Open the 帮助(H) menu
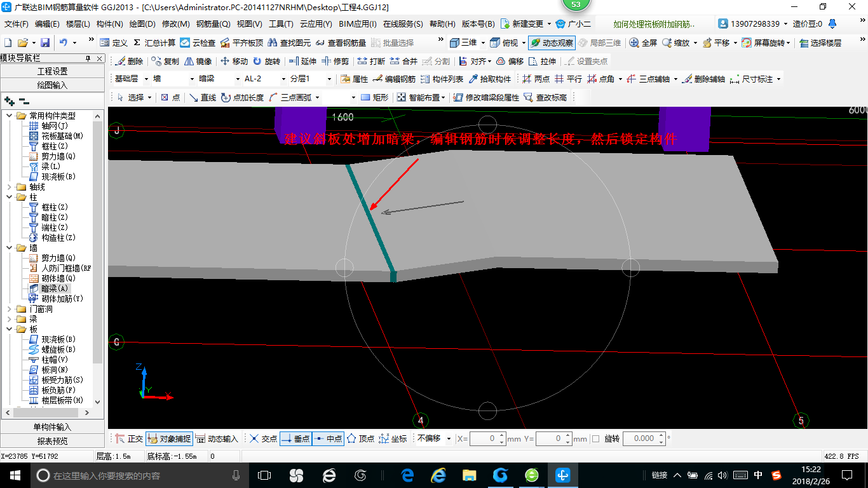The image size is (868, 488). tap(442, 24)
